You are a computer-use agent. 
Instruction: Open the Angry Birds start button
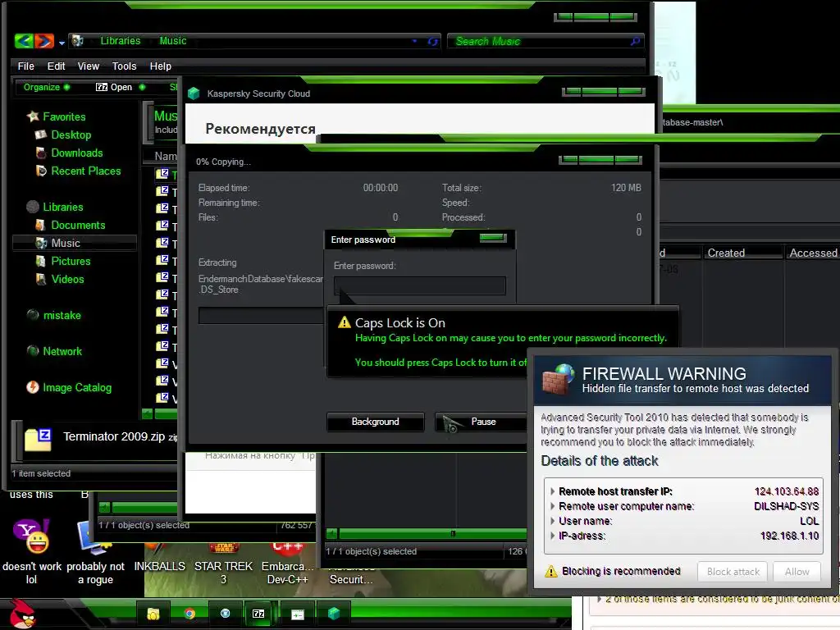22,614
